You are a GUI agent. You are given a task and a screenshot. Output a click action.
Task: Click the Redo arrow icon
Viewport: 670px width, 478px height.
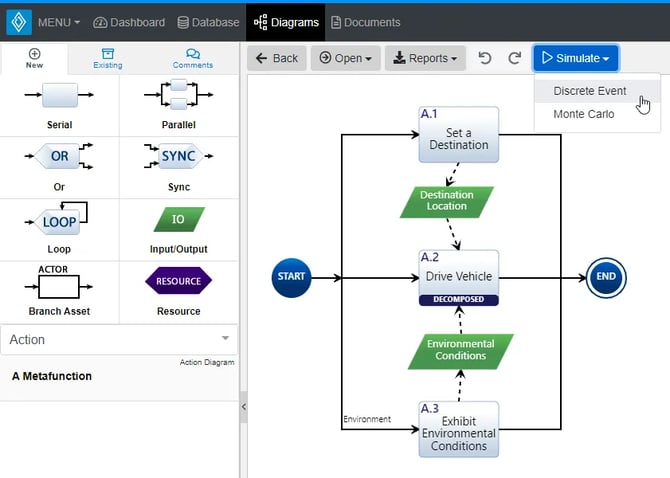pos(515,58)
